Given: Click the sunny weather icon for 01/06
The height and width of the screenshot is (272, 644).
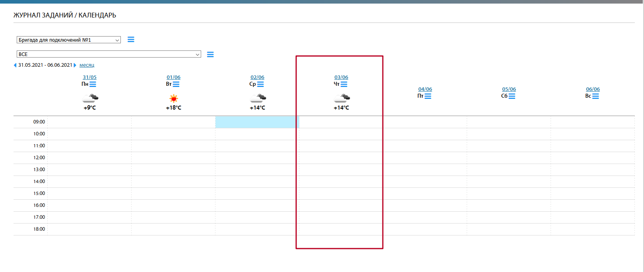Looking at the screenshot, I should click(173, 98).
